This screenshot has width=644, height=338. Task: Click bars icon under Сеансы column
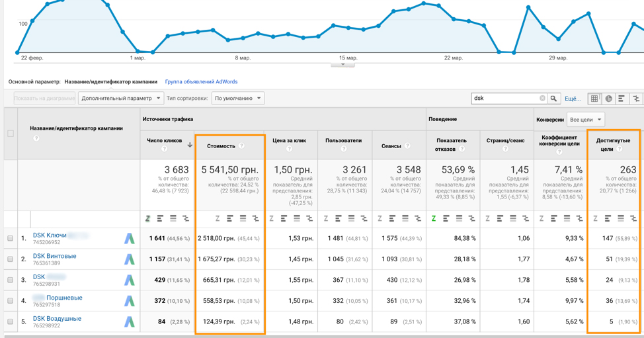(392, 218)
